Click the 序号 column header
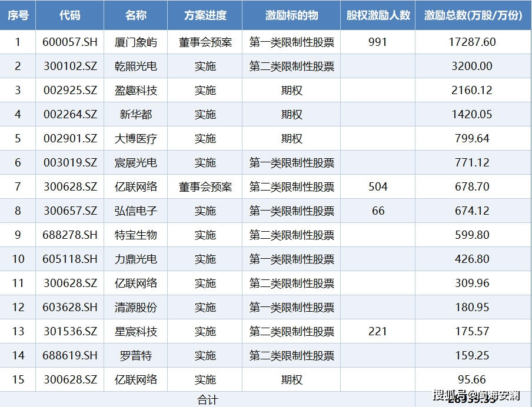 click(x=18, y=15)
